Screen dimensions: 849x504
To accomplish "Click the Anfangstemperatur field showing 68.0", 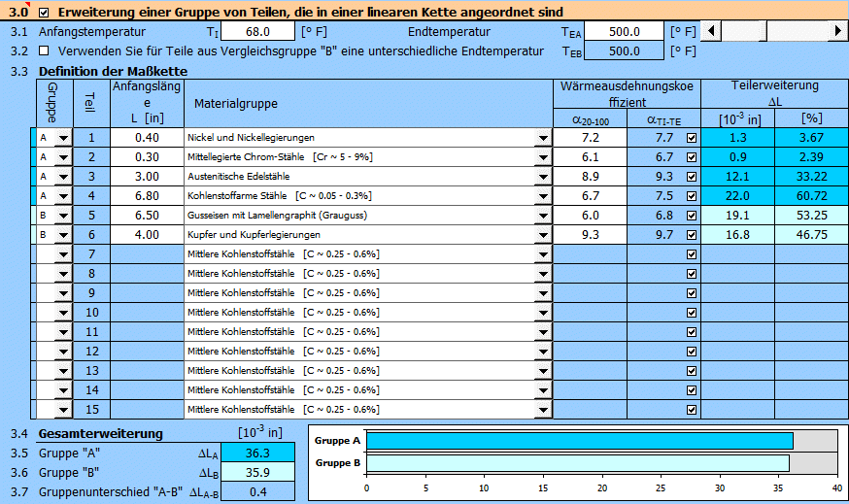I will (x=258, y=32).
